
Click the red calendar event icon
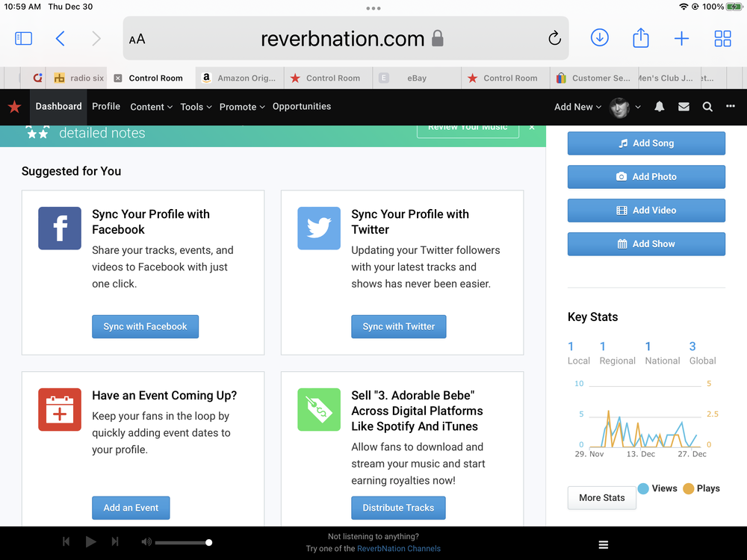pyautogui.click(x=60, y=409)
